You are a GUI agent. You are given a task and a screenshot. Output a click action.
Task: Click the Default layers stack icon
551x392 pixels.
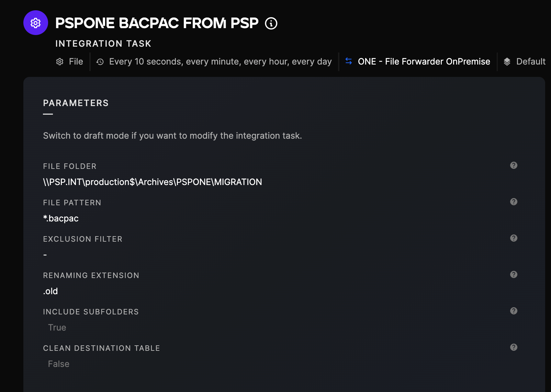[x=507, y=62]
